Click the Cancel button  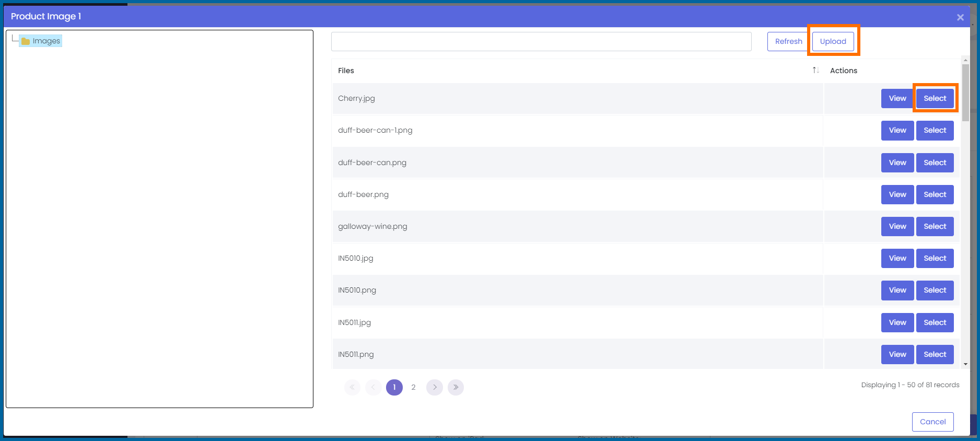pos(932,422)
